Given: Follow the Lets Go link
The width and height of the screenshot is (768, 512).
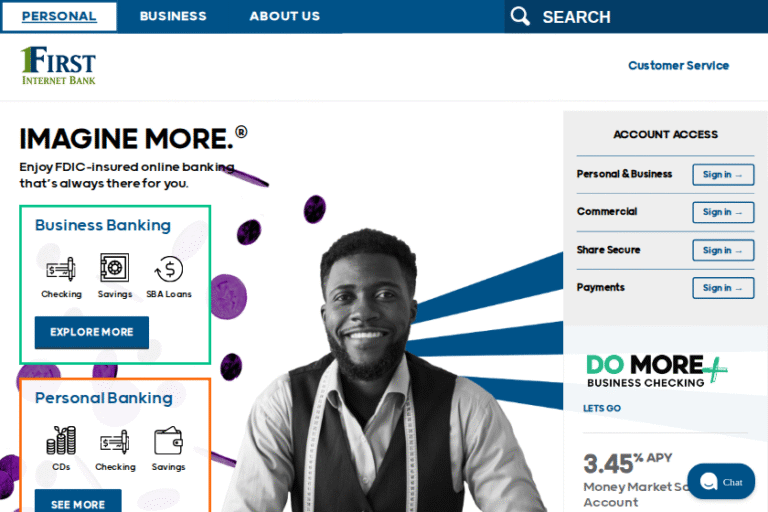Looking at the screenshot, I should point(601,408).
